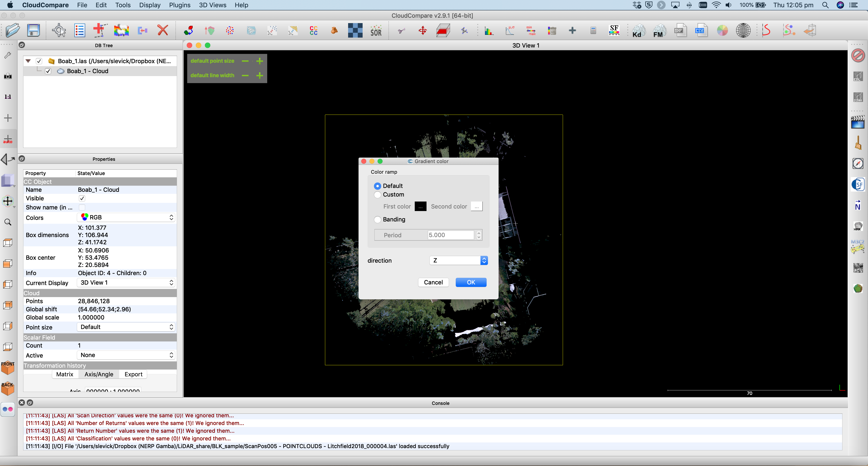Click the Period spinner arrows
The height and width of the screenshot is (466, 868).
point(479,235)
